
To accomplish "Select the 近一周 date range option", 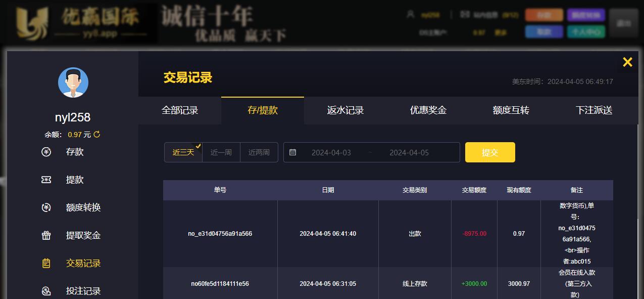I will [x=221, y=152].
